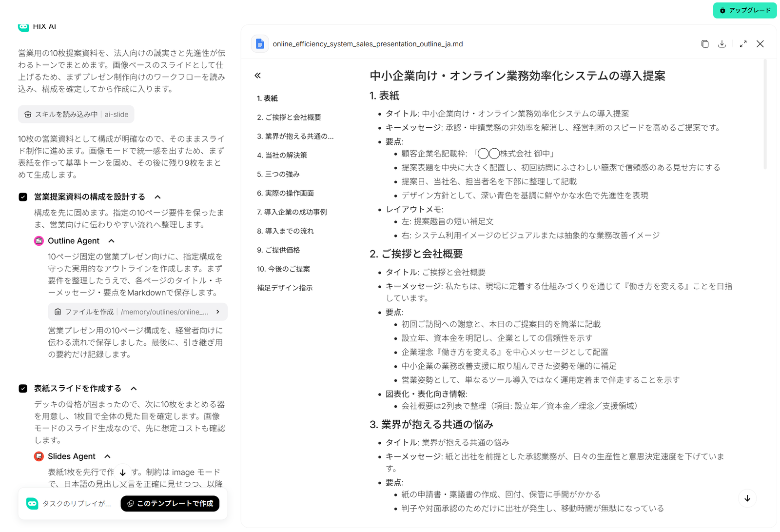Jump to outline item 1. 表紙

[x=268, y=99]
